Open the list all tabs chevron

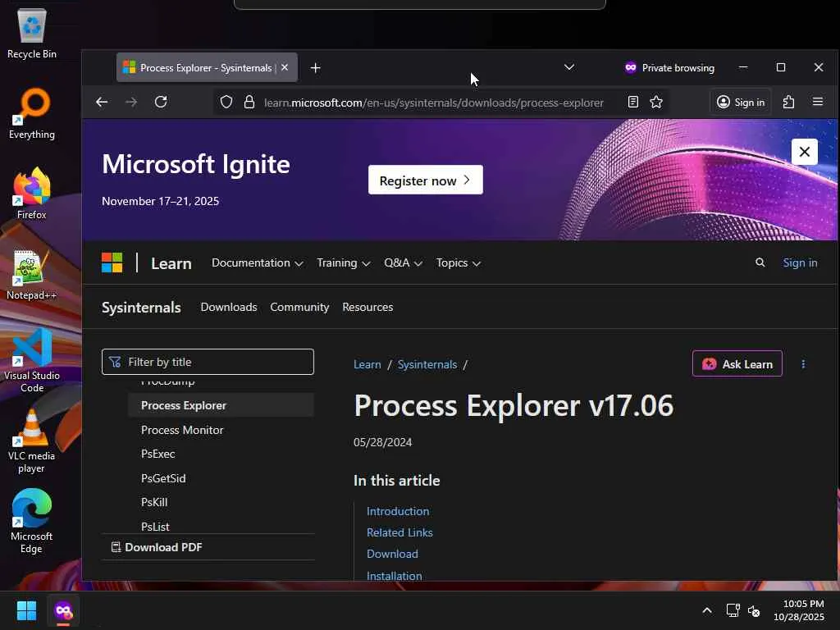pos(569,67)
